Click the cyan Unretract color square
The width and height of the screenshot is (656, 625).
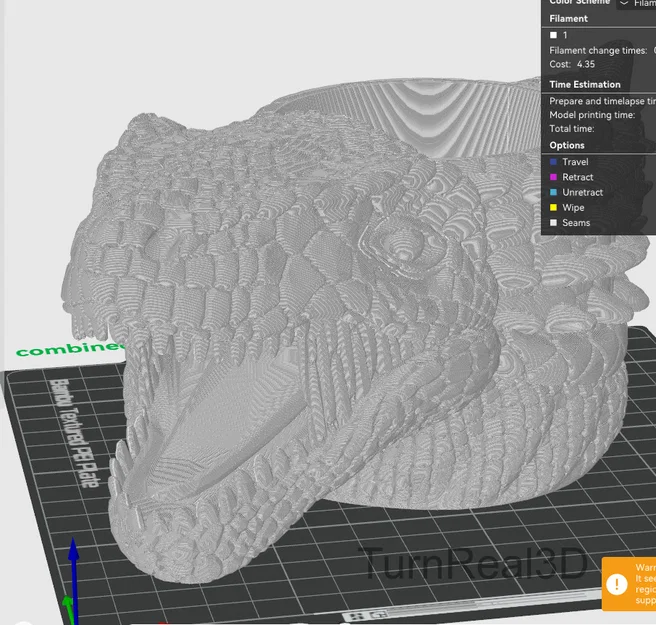[554, 192]
